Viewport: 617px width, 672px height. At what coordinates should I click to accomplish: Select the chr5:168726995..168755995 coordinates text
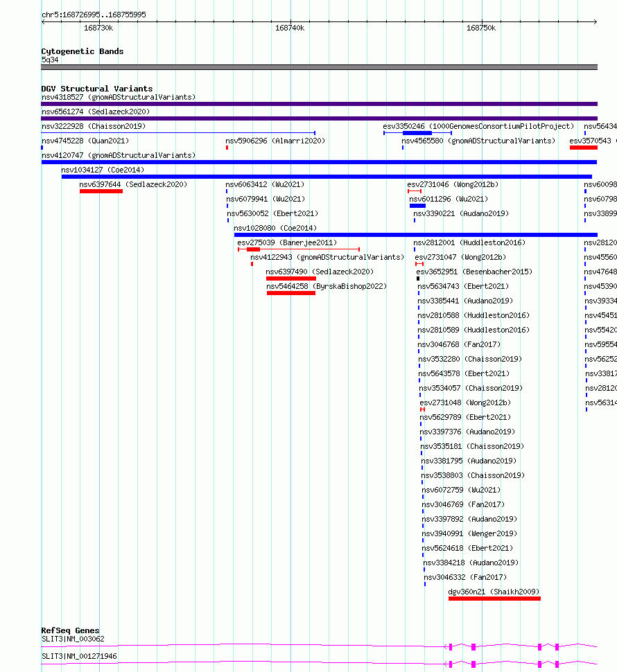point(94,15)
